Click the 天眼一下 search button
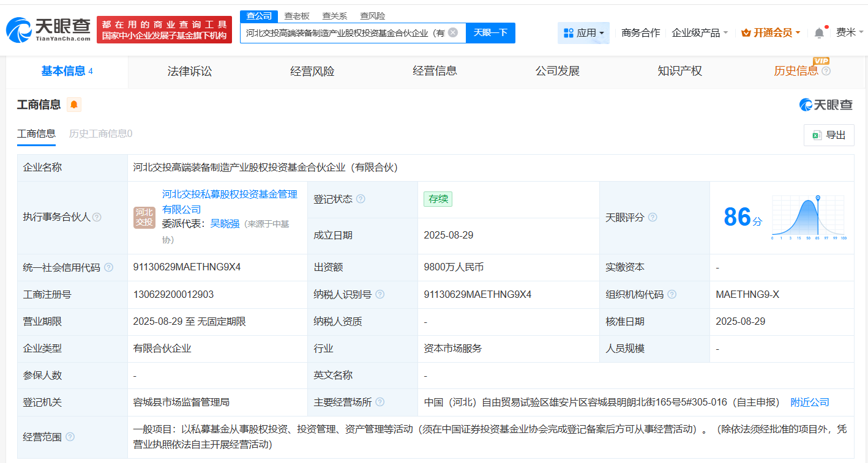Image resolution: width=868 pixels, height=463 pixels. click(x=490, y=32)
